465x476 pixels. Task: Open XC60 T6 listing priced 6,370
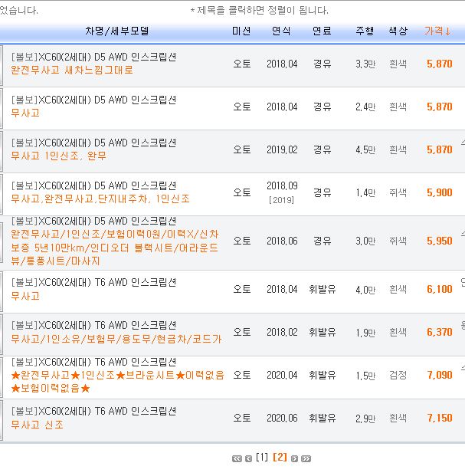coord(93,325)
